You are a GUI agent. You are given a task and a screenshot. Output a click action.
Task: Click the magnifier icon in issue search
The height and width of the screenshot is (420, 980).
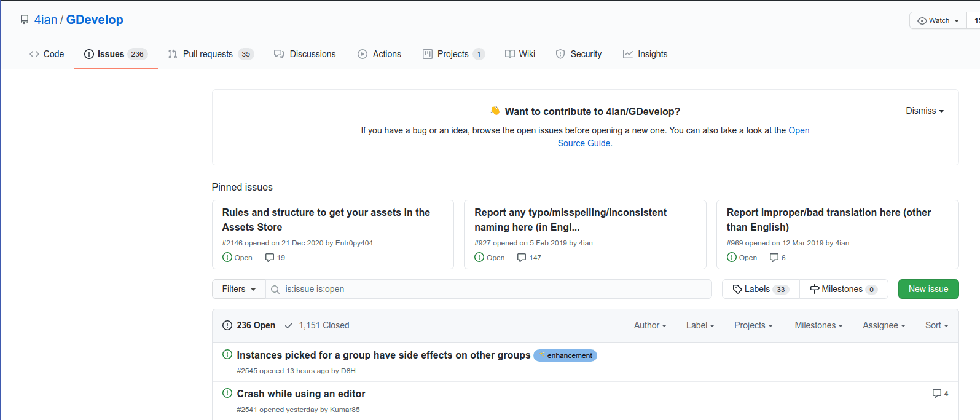pos(275,290)
